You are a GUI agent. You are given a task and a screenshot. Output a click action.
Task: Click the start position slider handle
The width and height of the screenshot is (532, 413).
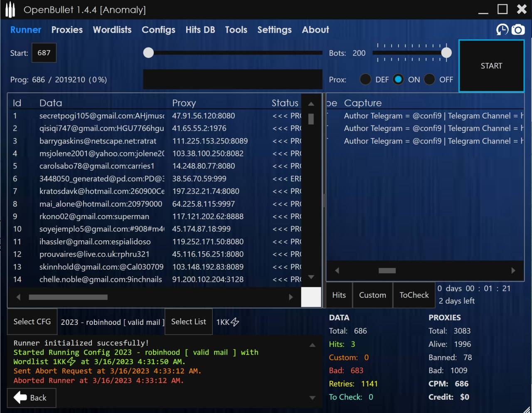click(148, 53)
